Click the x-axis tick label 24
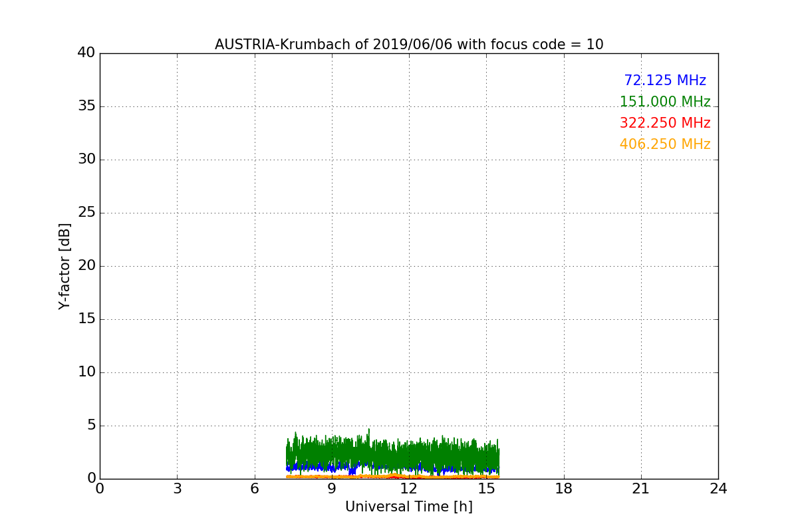The height and width of the screenshot is (532, 798). click(x=718, y=489)
